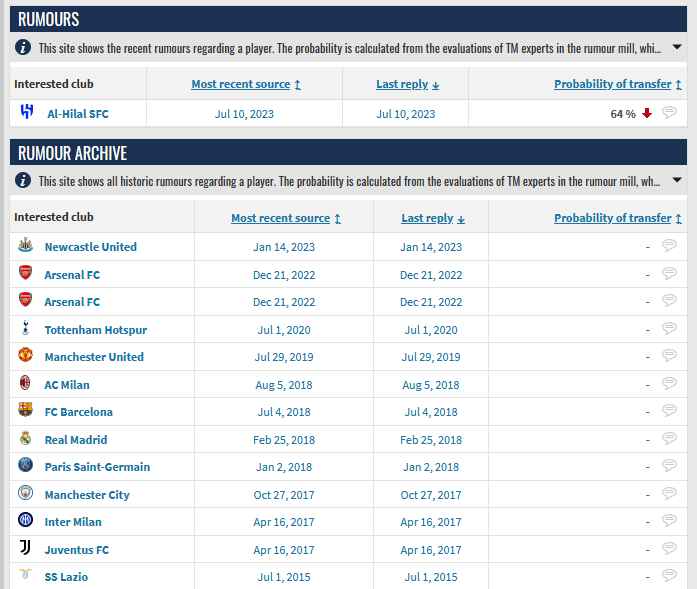Viewport: 697px width, 589px height.
Task: Click Paris Saint-Germain source date Jan 2, 2018
Action: click(x=284, y=467)
